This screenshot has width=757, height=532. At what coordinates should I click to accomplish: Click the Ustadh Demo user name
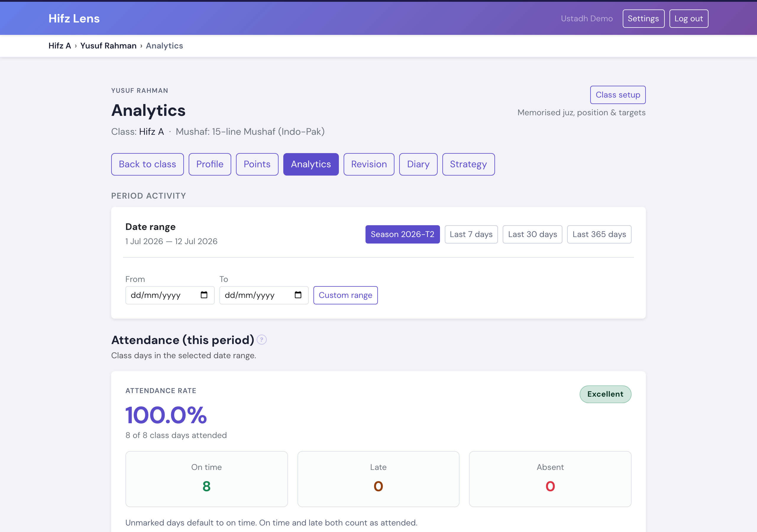[x=587, y=18]
